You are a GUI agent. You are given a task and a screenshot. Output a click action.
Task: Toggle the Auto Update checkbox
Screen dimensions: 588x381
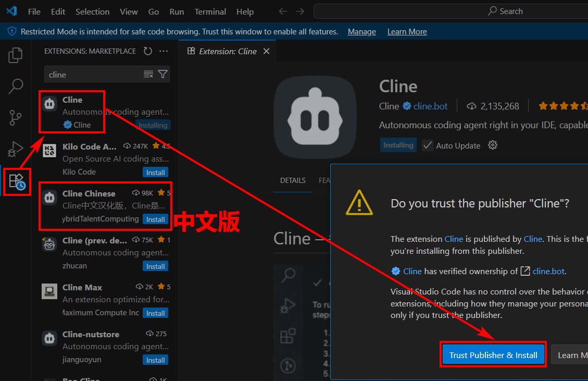coord(428,145)
